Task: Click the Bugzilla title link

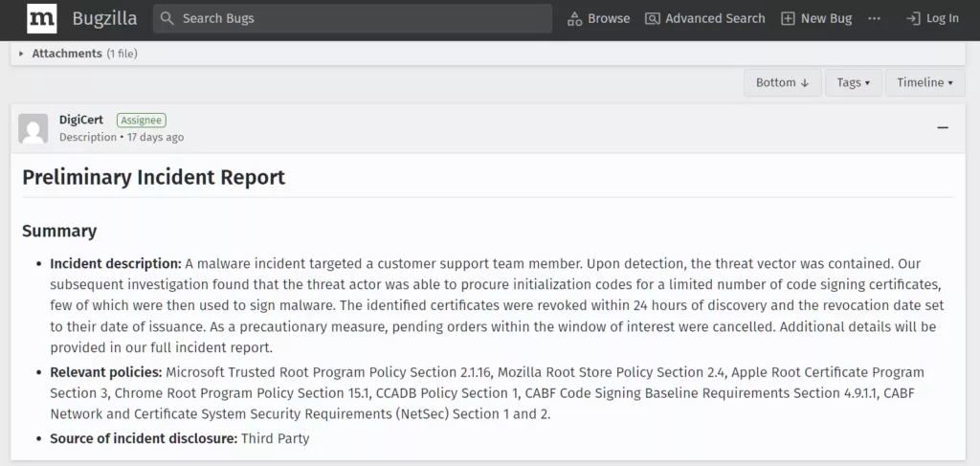Action: click(x=104, y=19)
